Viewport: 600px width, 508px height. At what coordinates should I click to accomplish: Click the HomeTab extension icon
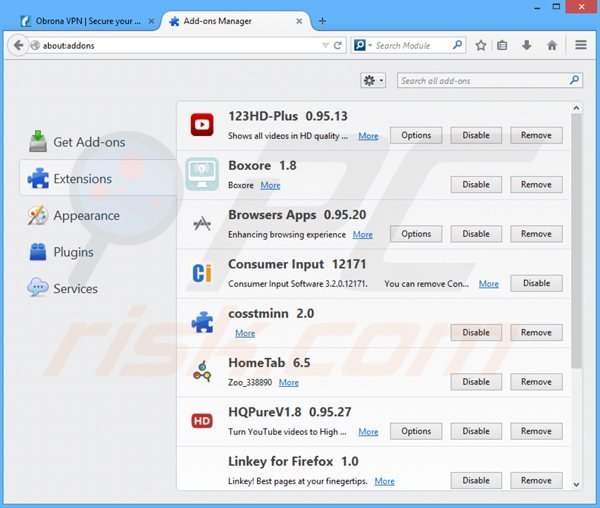tap(202, 371)
